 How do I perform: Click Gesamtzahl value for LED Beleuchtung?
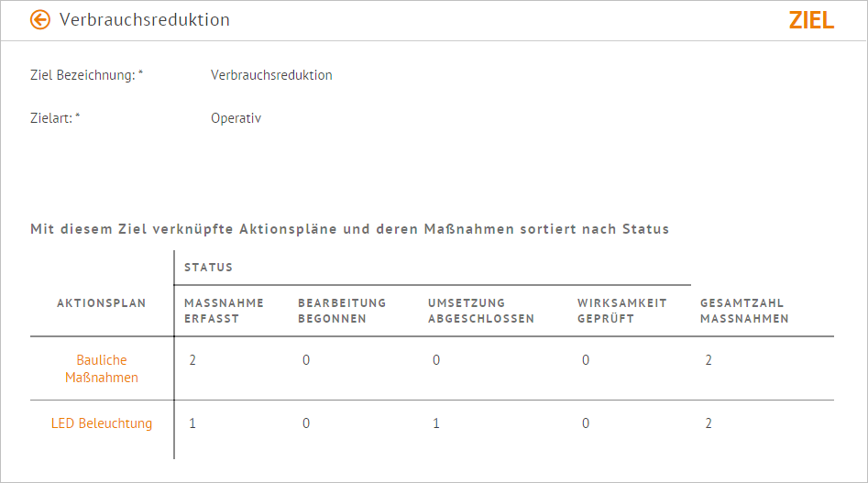[709, 423]
